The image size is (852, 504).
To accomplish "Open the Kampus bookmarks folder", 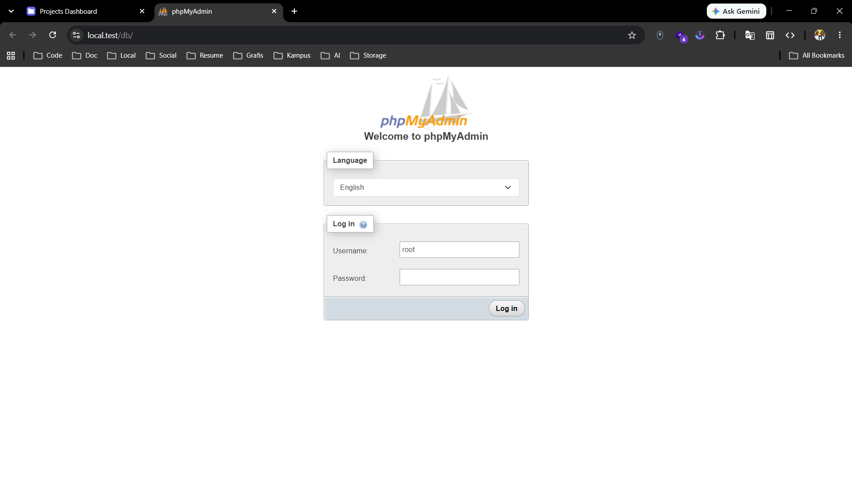I will pos(292,55).
